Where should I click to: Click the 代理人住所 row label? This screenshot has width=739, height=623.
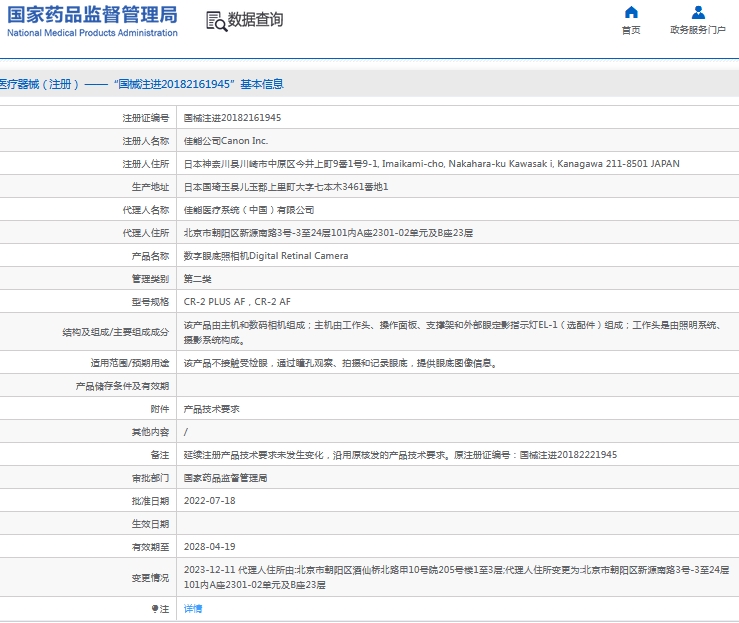click(146, 233)
